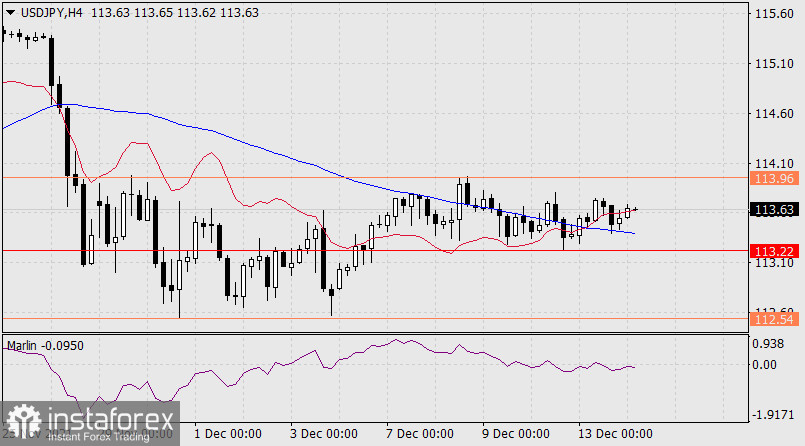Screen dimensions: 805x446
Task: Click the 115.60 value on price axis
Action: pos(776,14)
